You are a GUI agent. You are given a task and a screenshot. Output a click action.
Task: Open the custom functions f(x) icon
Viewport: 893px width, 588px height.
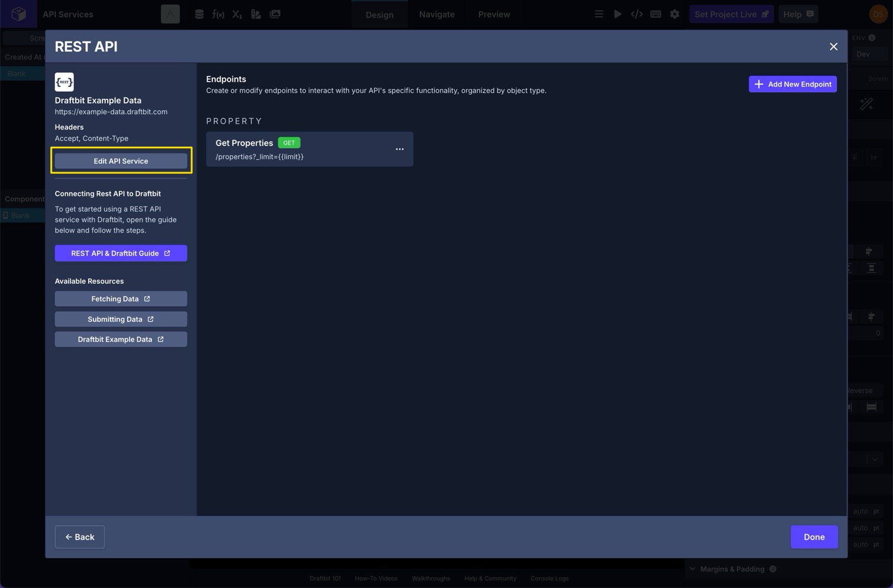218,14
